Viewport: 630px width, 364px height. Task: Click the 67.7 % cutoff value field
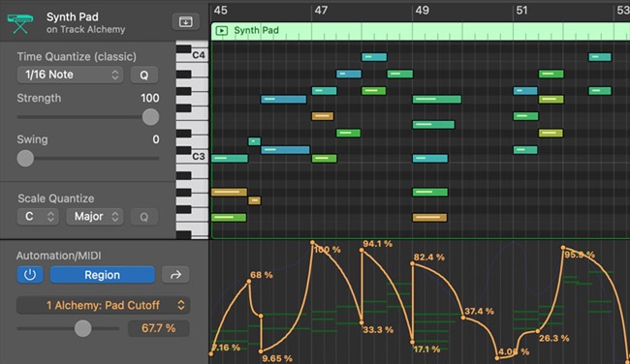[159, 328]
